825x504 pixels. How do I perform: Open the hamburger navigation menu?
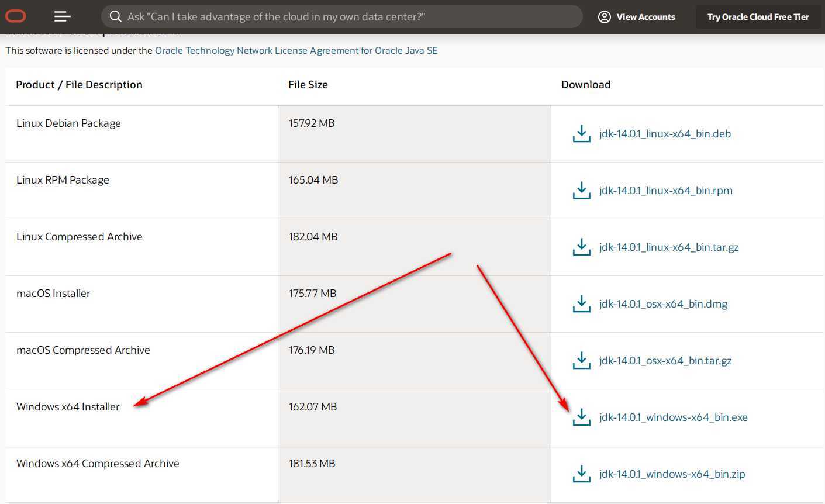click(x=62, y=16)
